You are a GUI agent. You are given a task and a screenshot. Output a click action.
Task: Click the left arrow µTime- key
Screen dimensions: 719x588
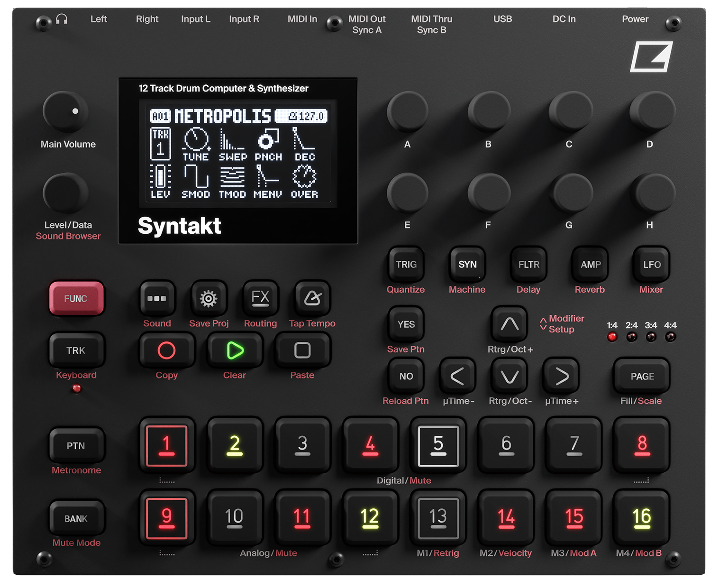[457, 376]
